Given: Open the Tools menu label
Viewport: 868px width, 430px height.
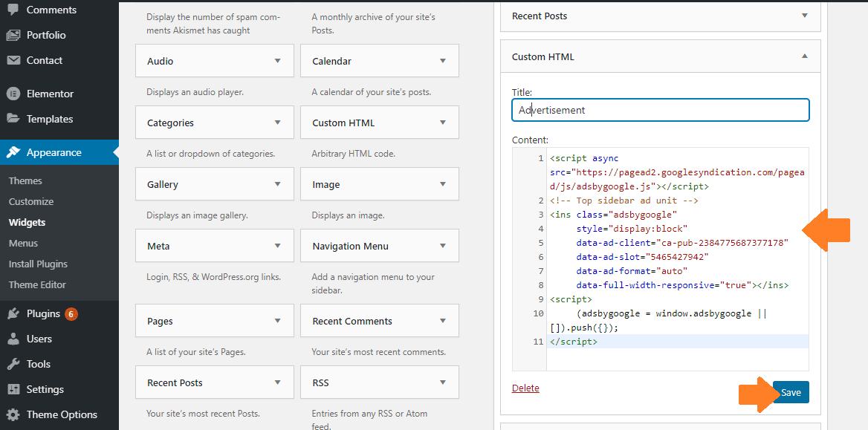Looking at the screenshot, I should [x=38, y=364].
